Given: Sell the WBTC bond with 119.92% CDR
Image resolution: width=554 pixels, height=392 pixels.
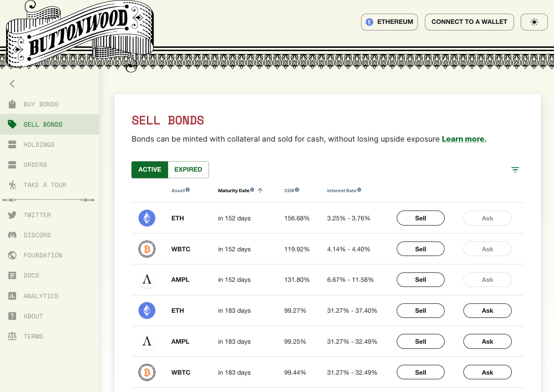Looking at the screenshot, I should point(421,249).
